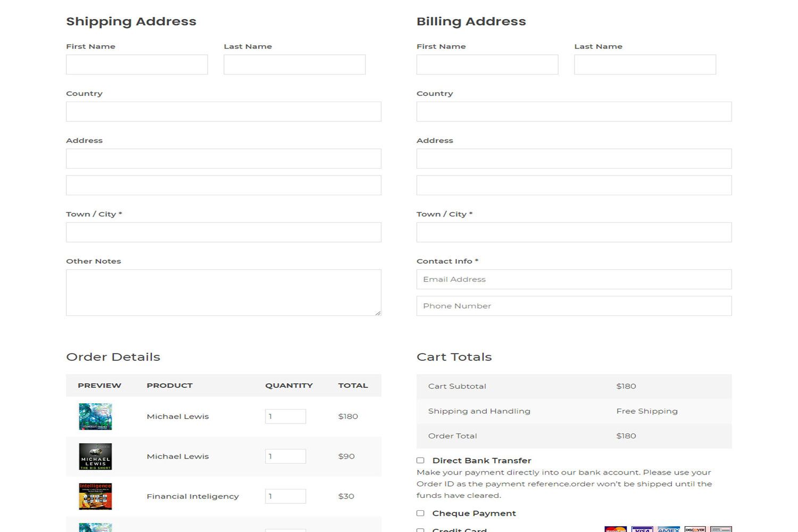This screenshot has width=798, height=532.
Task: Click the Discover card icon
Action: tap(695, 529)
